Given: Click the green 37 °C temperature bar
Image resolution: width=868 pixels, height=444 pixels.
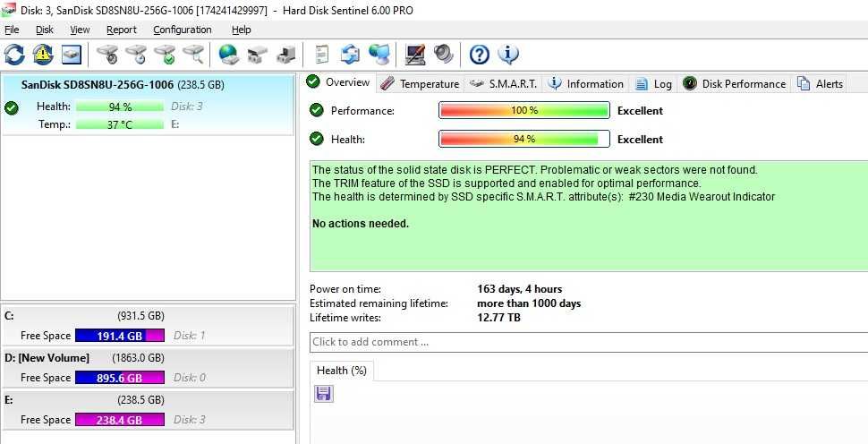Looking at the screenshot, I should click(120, 124).
